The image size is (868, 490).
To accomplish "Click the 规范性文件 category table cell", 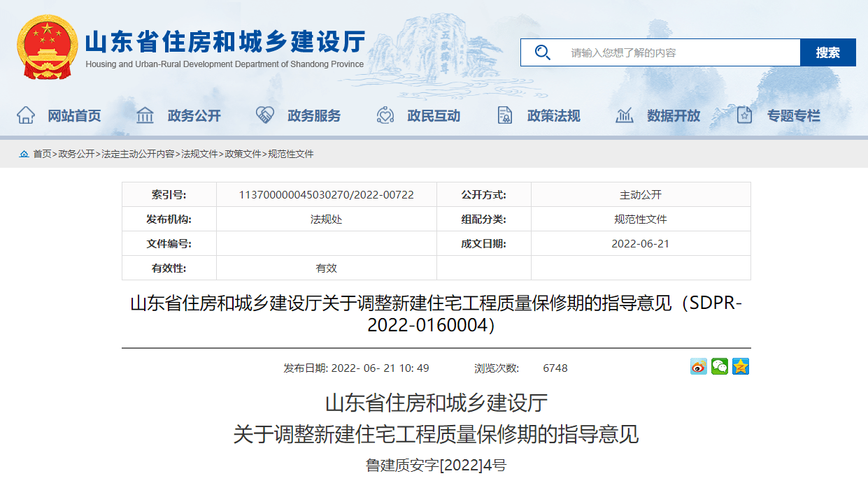I will pos(641,219).
